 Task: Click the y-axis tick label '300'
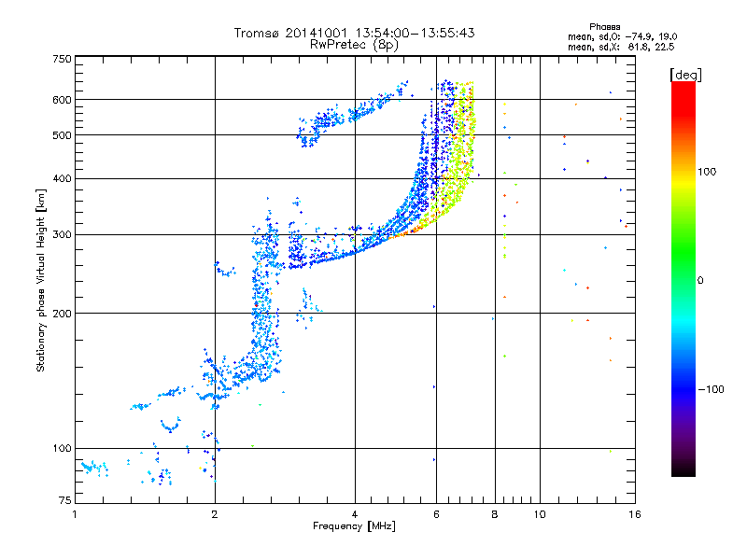click(62, 235)
